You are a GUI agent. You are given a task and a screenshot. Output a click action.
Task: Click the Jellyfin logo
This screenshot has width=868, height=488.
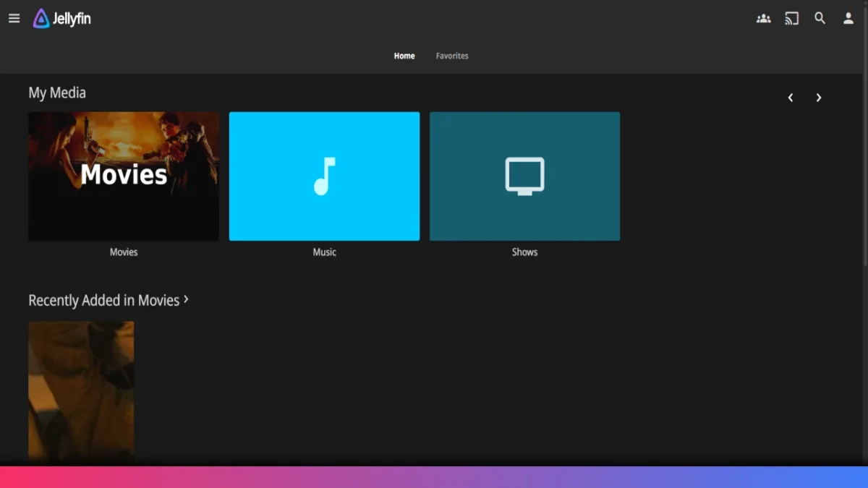pos(62,19)
